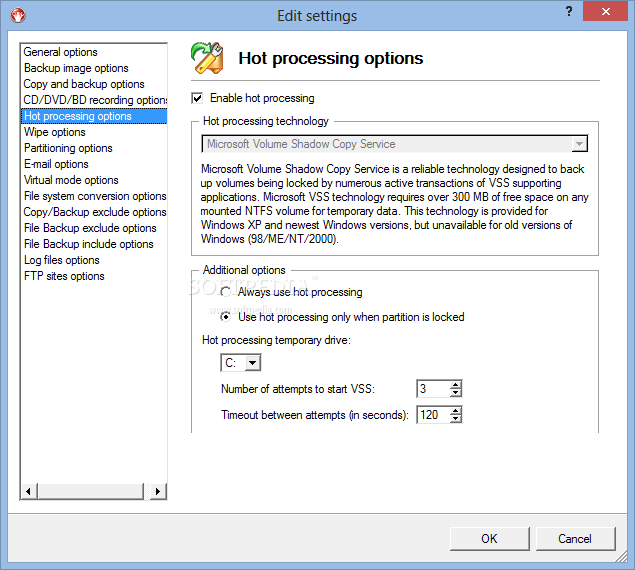Select Always use hot processing
This screenshot has height=570, width=635.
pyautogui.click(x=226, y=292)
